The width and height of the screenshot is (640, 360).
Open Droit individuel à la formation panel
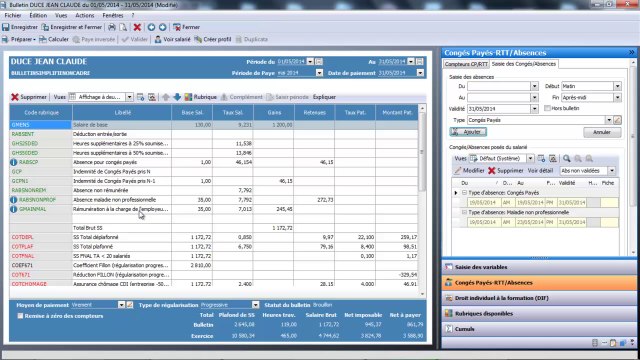[539, 298]
